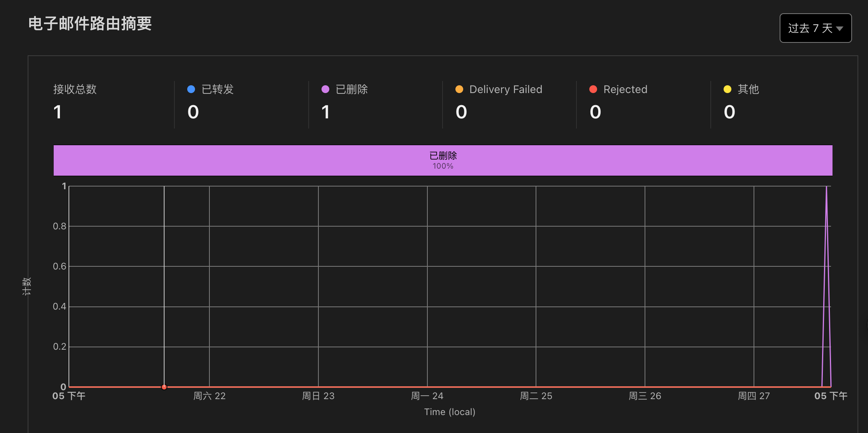Click the yellow 其他 legend dot

[x=727, y=89]
